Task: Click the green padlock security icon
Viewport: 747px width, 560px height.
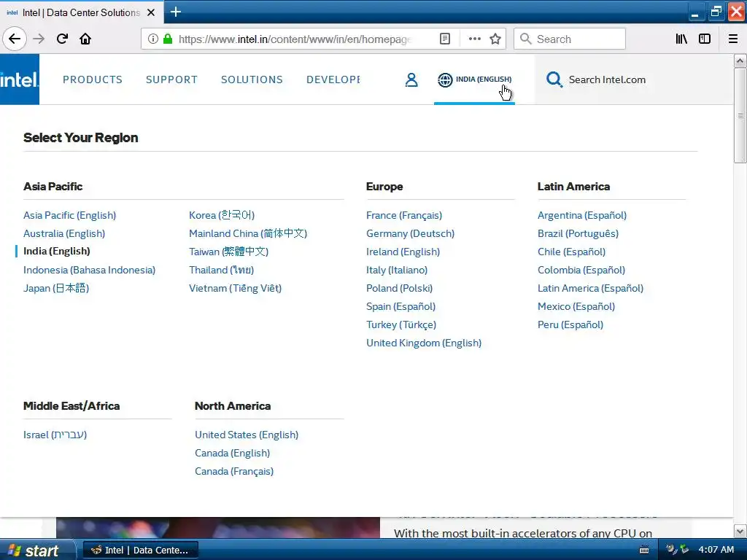Action: [168, 39]
